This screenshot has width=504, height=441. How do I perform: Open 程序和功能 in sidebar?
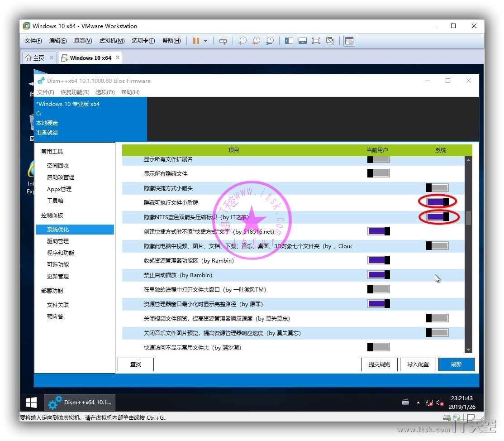tap(61, 253)
